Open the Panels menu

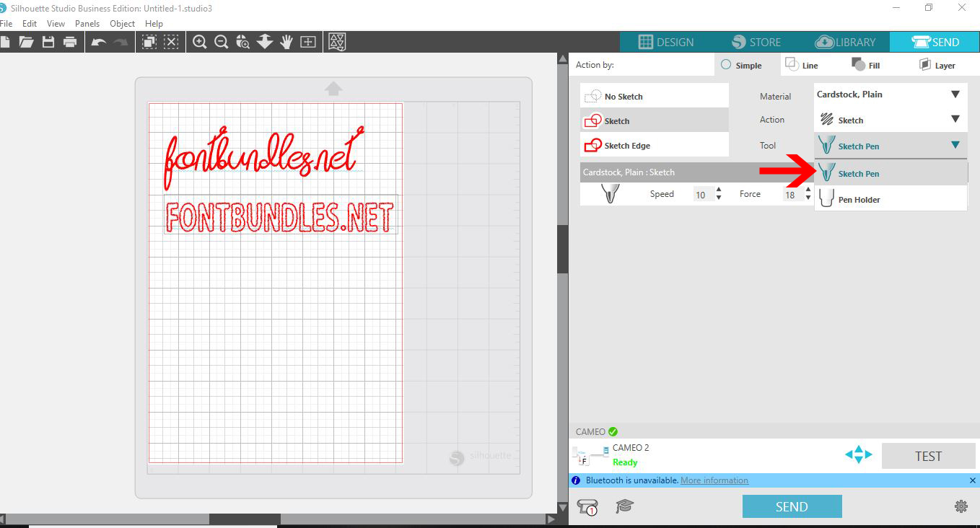click(87, 23)
